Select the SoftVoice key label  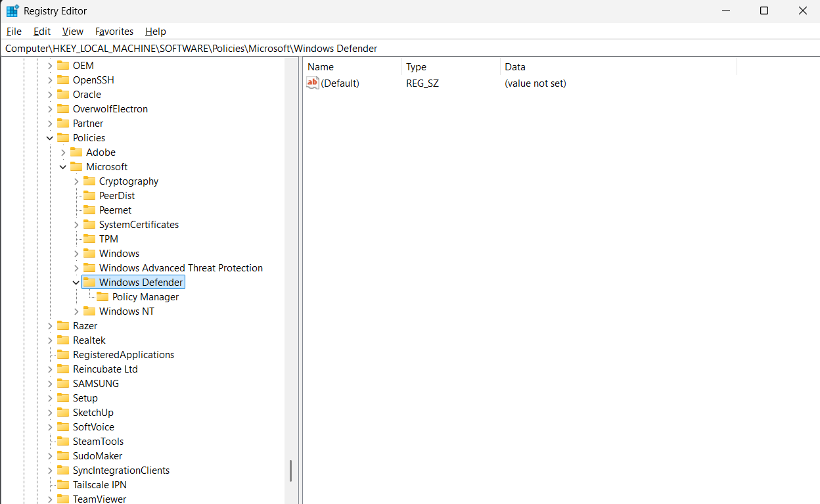[93, 427]
